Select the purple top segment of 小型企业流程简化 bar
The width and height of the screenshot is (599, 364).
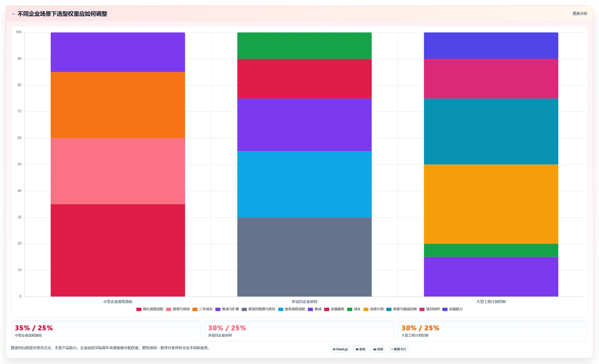click(118, 52)
